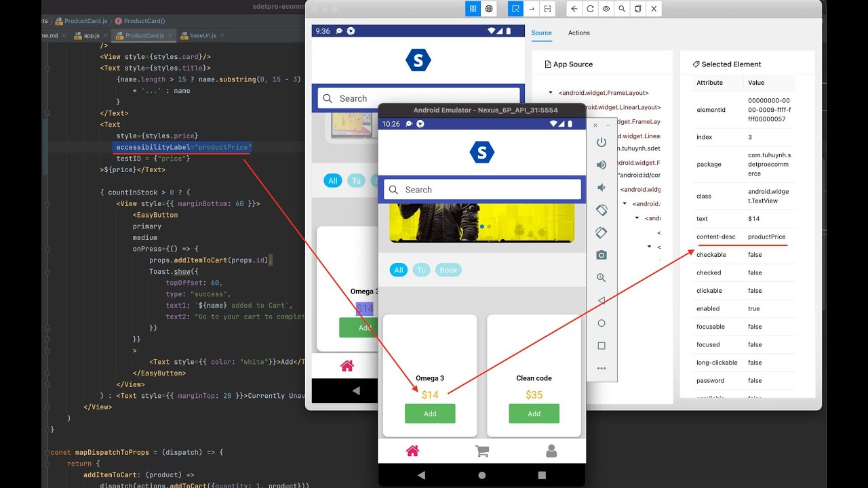This screenshot has height=488, width=868.
Task: Open baseUrl.js editor tab in IDE
Action: [203, 35]
